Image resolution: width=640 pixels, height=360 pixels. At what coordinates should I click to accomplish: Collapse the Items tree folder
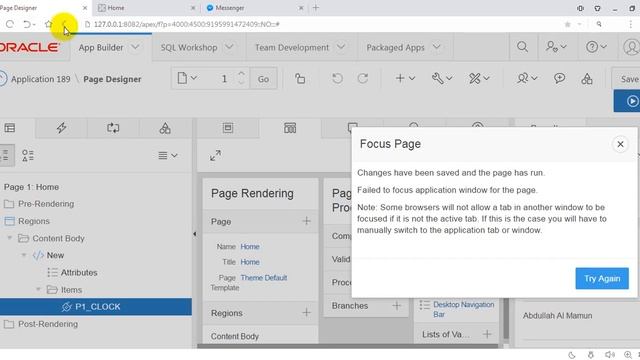[38, 289]
